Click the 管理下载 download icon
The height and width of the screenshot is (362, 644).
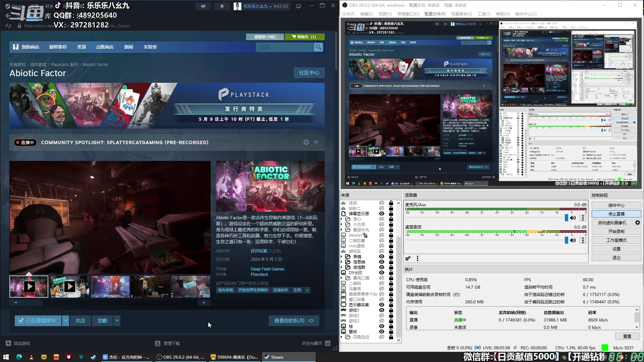[x=158, y=343]
